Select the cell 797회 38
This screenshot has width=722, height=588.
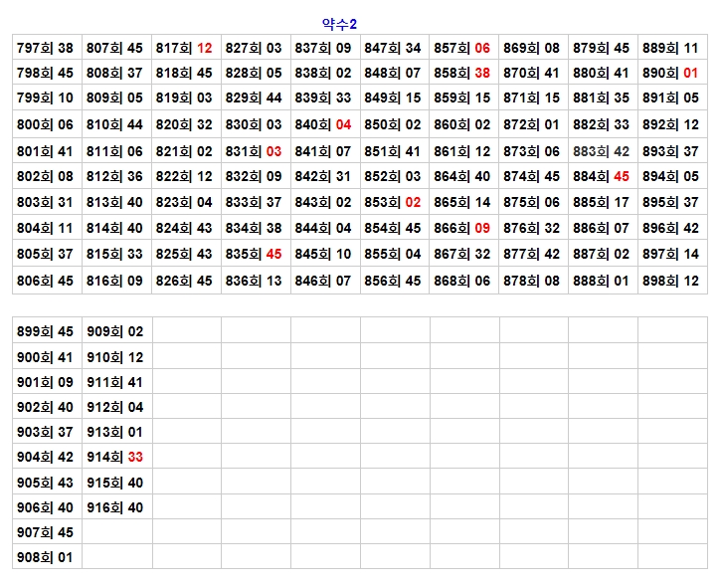click(46, 48)
